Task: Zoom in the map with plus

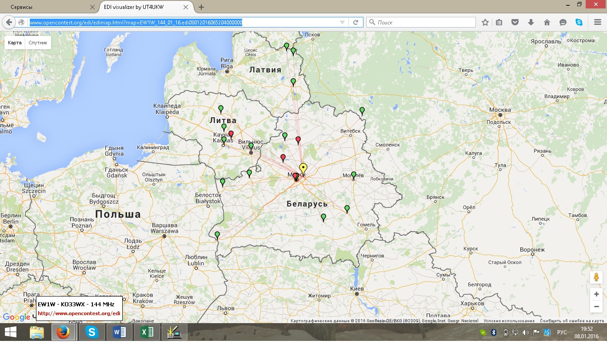Action: [596, 294]
